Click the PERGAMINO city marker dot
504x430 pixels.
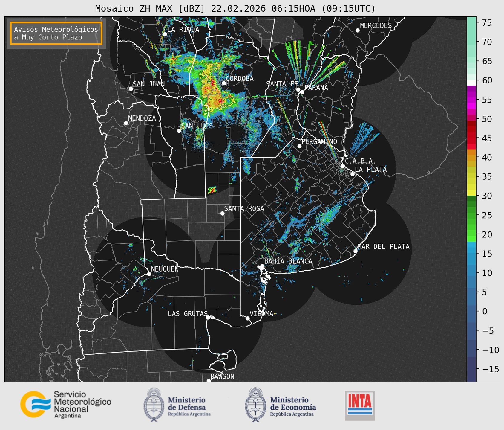click(x=299, y=146)
